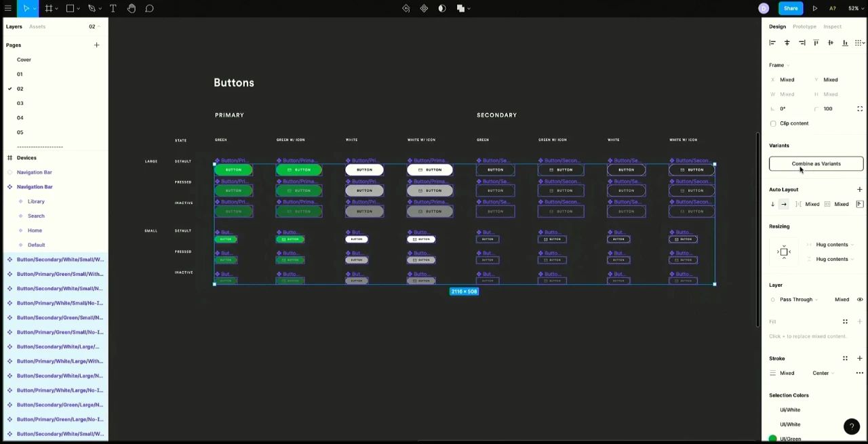Add a stroke with plus icon
The image size is (868, 444).
pos(860,358)
